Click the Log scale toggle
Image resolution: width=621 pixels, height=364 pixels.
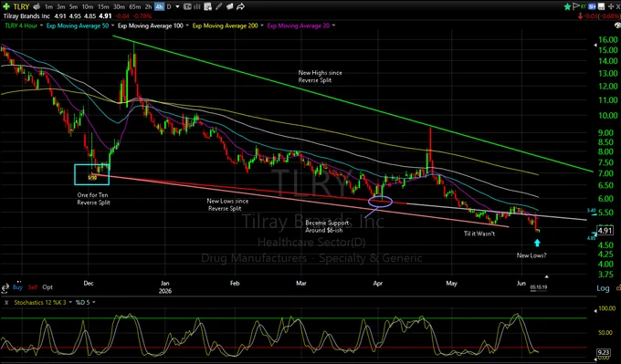point(603,288)
